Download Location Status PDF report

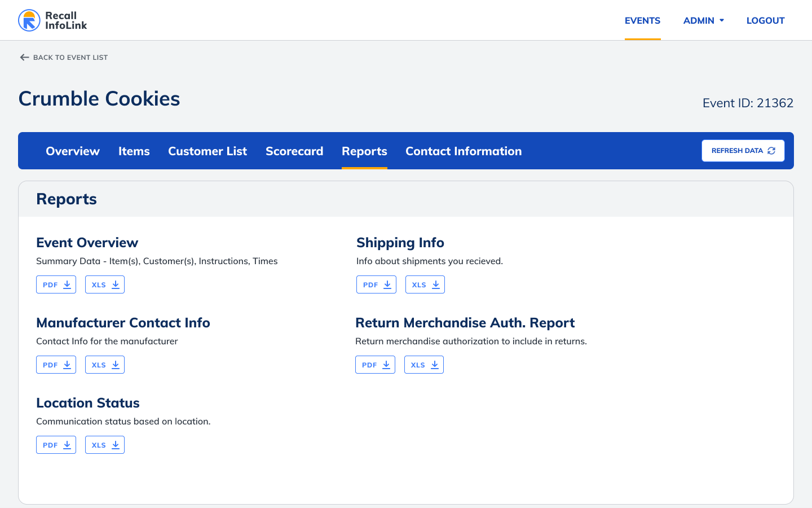pos(56,445)
